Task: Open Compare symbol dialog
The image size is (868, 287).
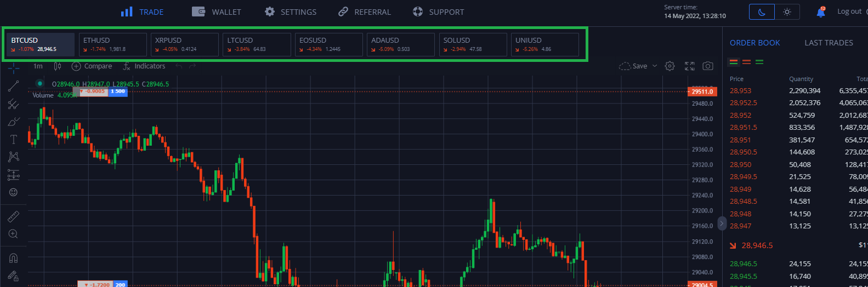Action: click(x=92, y=66)
